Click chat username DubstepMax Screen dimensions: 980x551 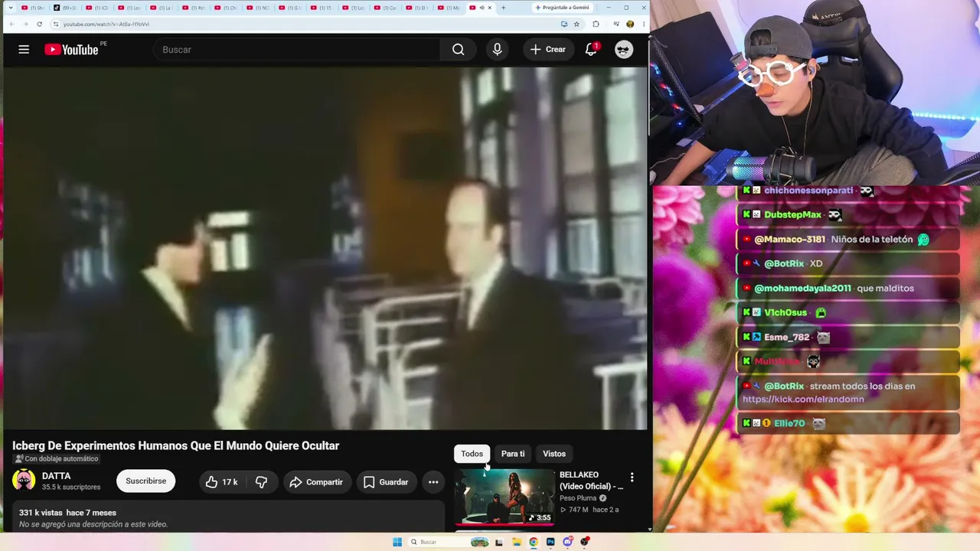point(792,214)
